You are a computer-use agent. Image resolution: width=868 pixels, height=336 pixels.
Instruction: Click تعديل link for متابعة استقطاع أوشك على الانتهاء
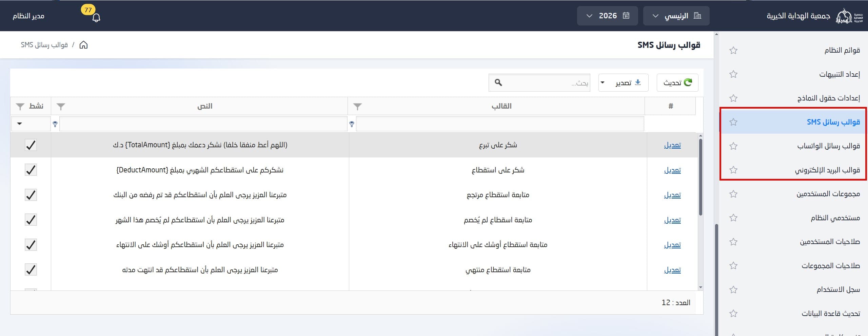click(x=672, y=245)
